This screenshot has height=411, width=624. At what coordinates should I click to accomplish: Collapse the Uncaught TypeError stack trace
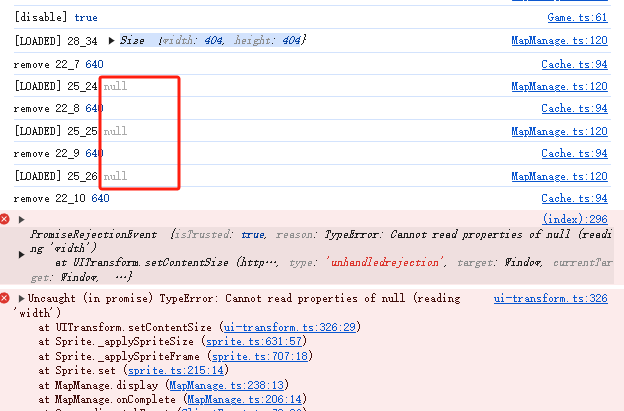[x=21, y=298]
